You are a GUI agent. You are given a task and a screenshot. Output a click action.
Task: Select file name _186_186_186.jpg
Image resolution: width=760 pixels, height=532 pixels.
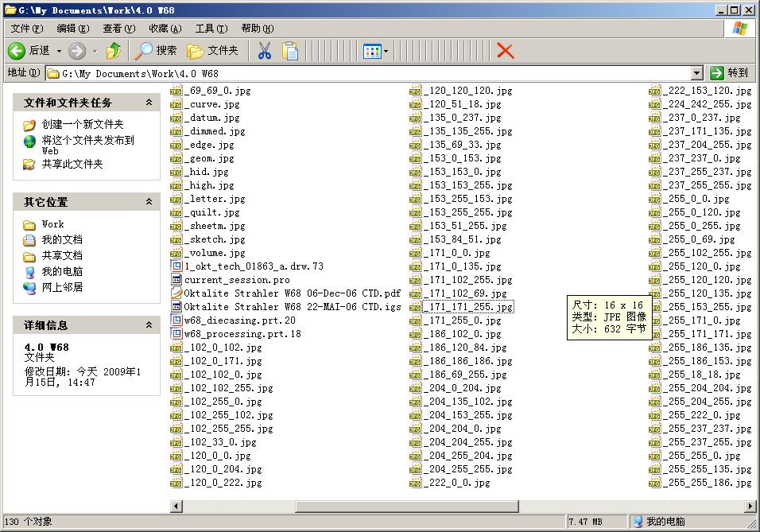coord(468,361)
